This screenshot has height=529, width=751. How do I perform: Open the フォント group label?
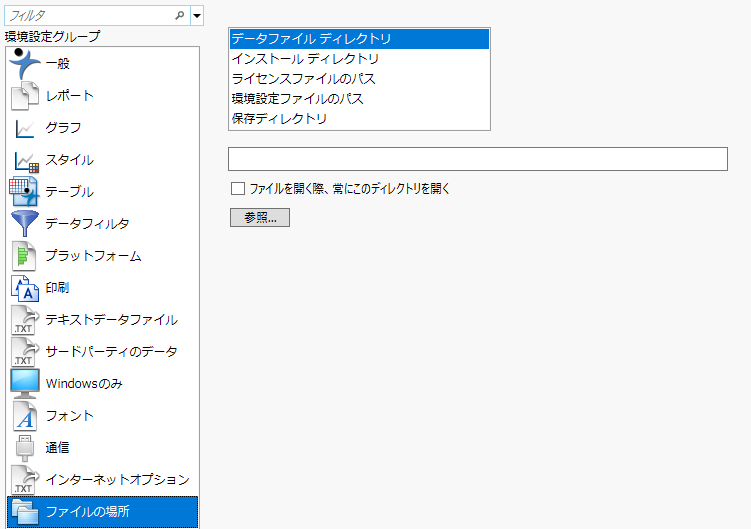69,415
